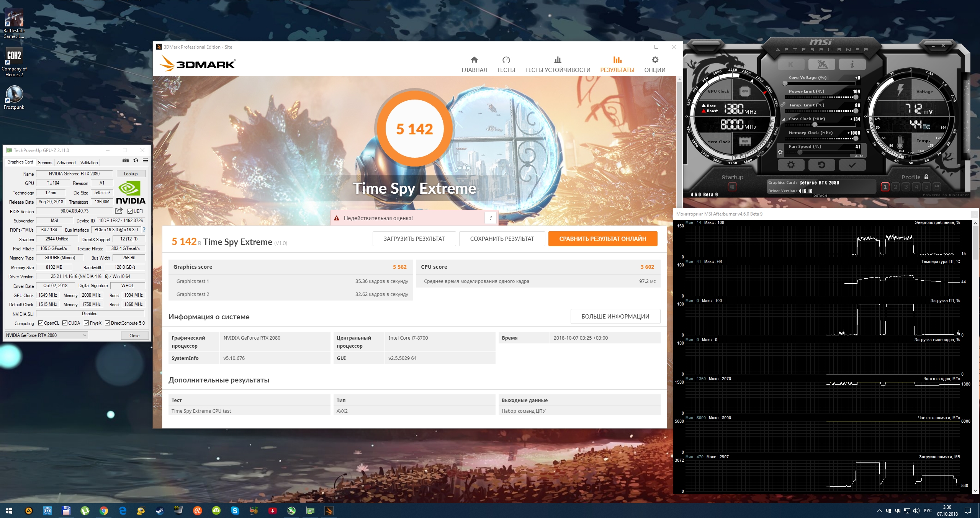Open Steam from the taskbar

click(159, 511)
